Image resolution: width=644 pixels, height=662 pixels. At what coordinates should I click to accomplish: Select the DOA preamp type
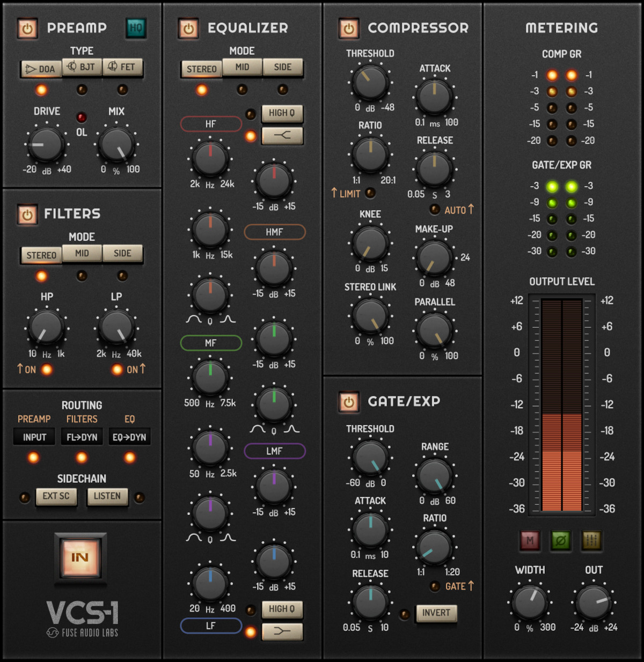click(x=41, y=69)
